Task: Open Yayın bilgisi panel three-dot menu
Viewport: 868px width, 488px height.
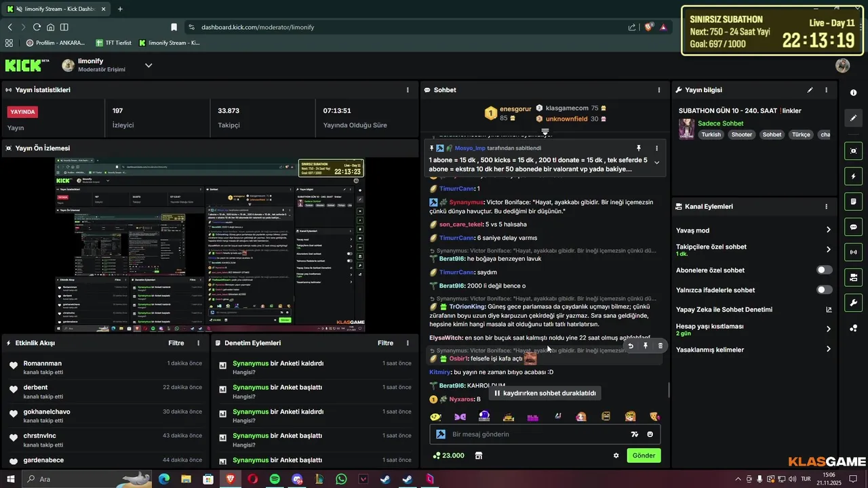Action: click(826, 89)
